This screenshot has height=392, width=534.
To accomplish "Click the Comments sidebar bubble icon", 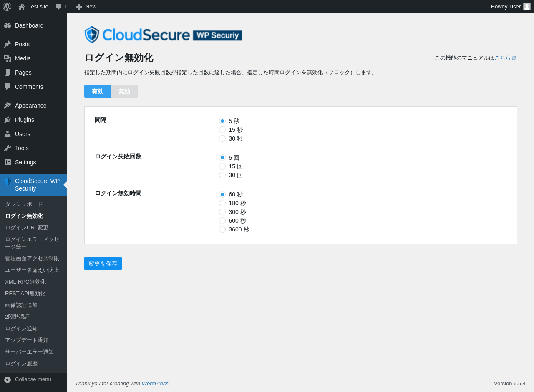I will click(8, 87).
